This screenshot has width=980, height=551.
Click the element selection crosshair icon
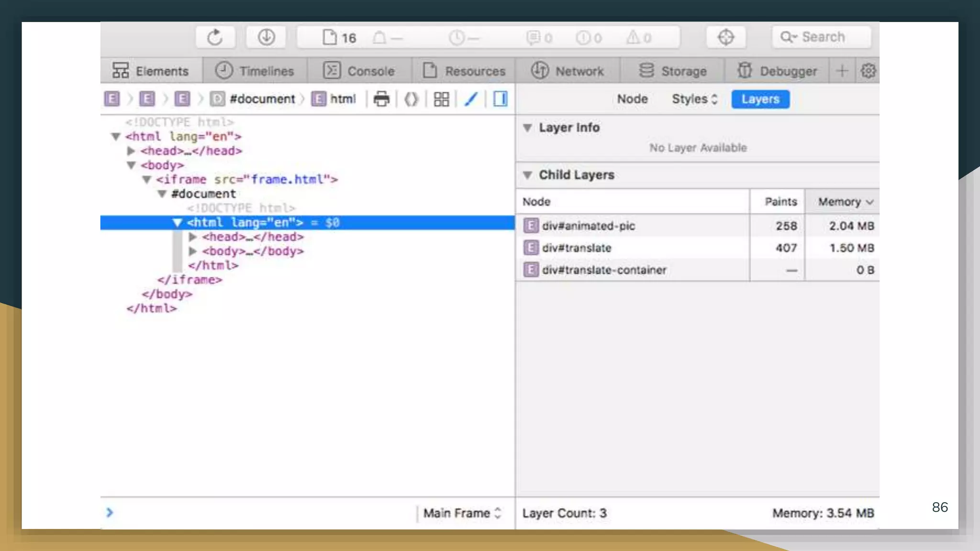tap(726, 37)
